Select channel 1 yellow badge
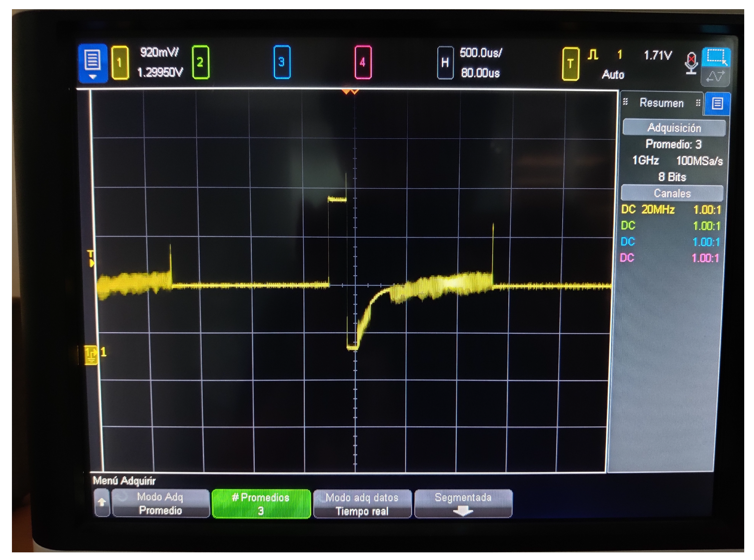754x560 pixels. [x=120, y=63]
